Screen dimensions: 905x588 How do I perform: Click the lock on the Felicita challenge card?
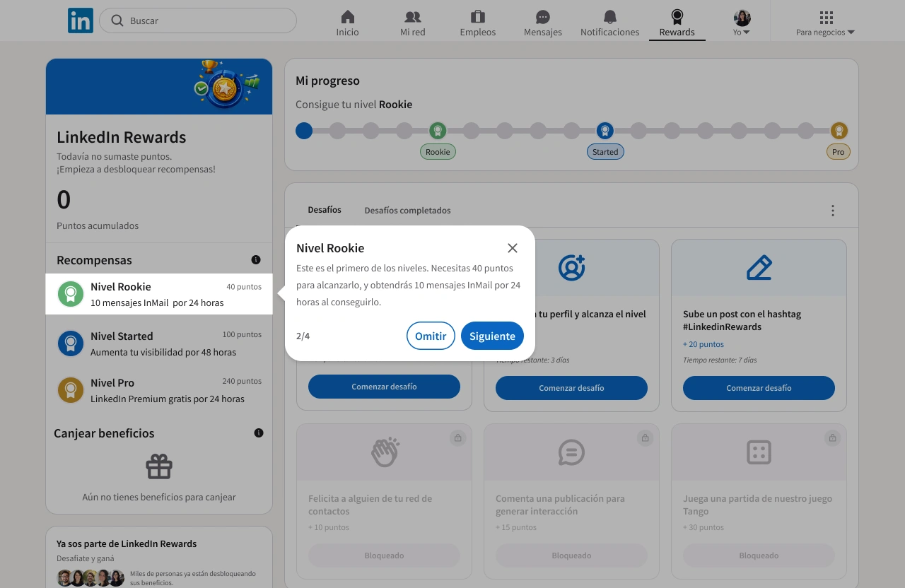[458, 438]
